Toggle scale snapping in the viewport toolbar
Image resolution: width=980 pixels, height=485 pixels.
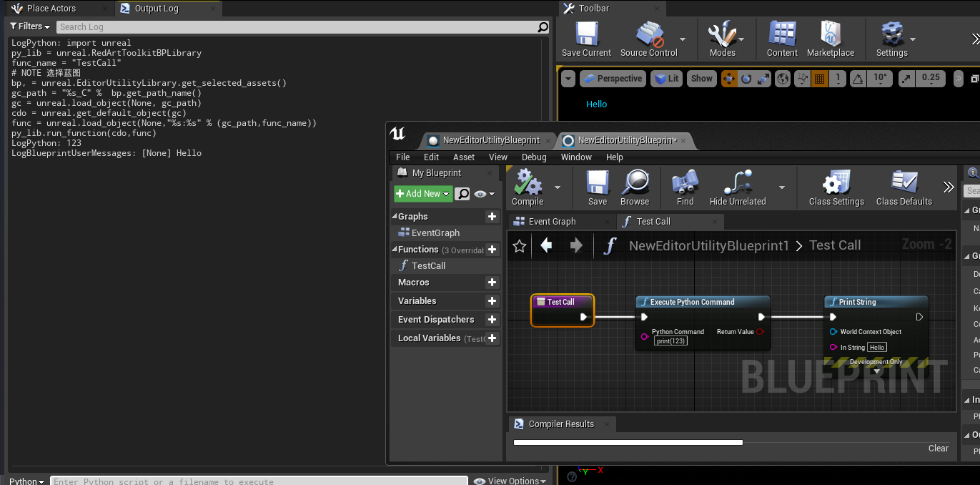point(906,79)
